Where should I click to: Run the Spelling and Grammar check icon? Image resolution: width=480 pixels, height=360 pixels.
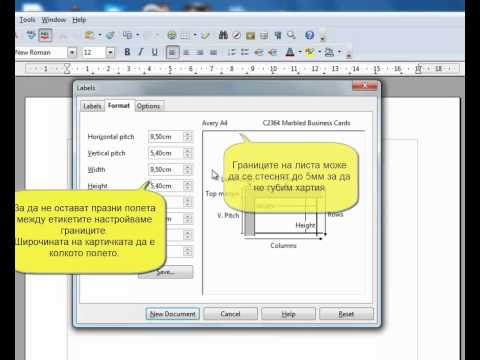click(x=31, y=35)
